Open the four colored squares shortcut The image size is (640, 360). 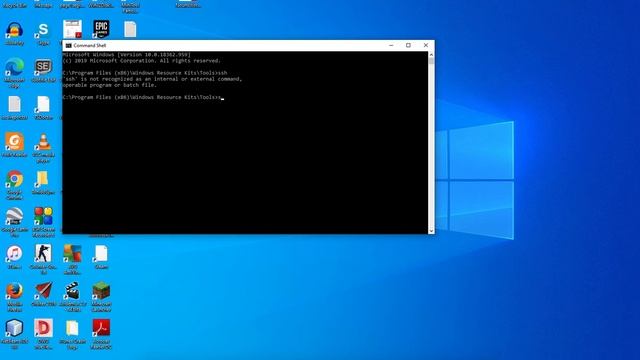coord(43,216)
